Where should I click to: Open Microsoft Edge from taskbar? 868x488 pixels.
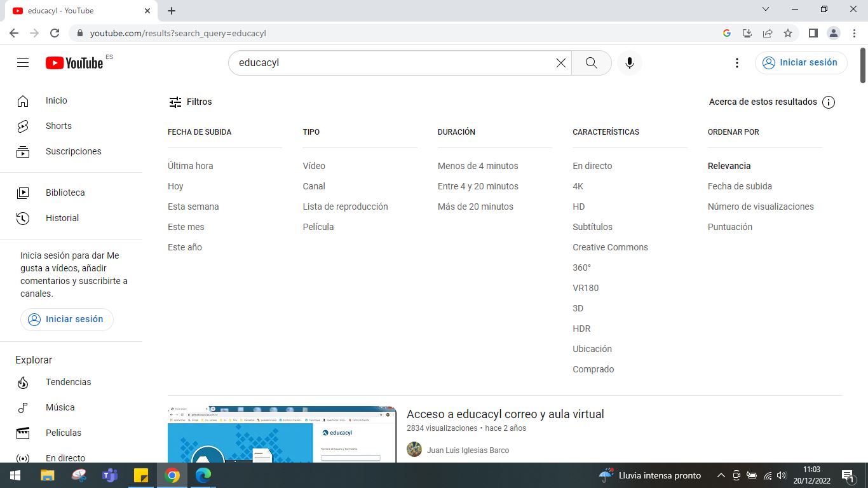[203, 475]
